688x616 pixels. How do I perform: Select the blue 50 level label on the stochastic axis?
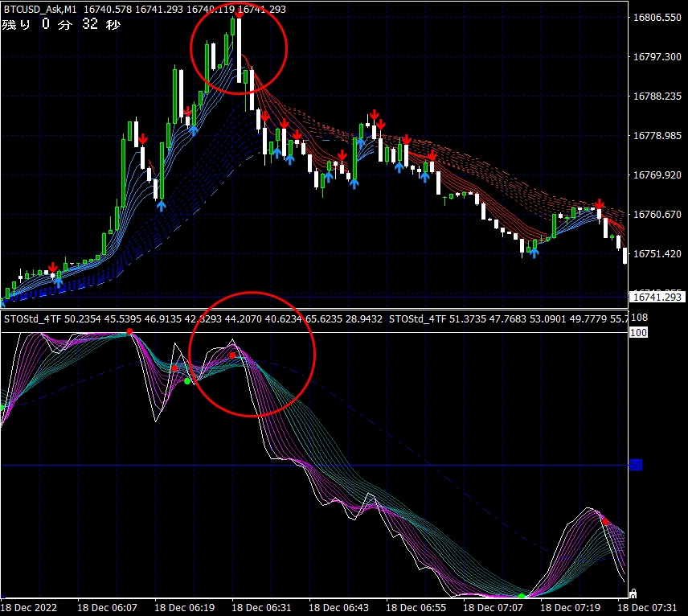[x=634, y=465]
